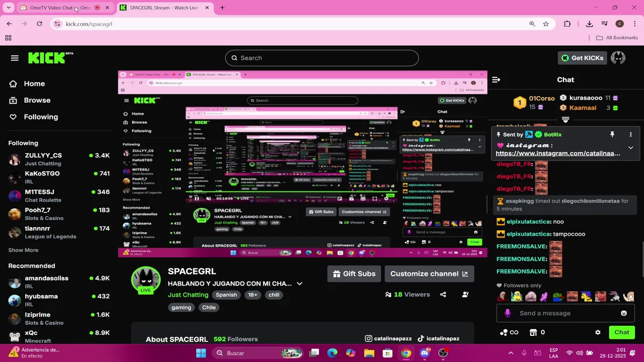
Task: Click the green Chat send button
Action: (x=622, y=332)
